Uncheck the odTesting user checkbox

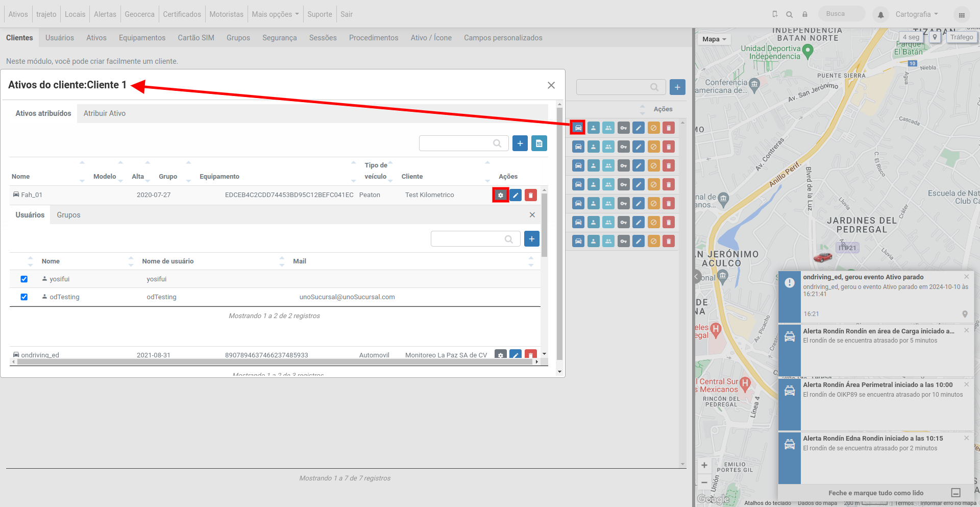pos(24,297)
